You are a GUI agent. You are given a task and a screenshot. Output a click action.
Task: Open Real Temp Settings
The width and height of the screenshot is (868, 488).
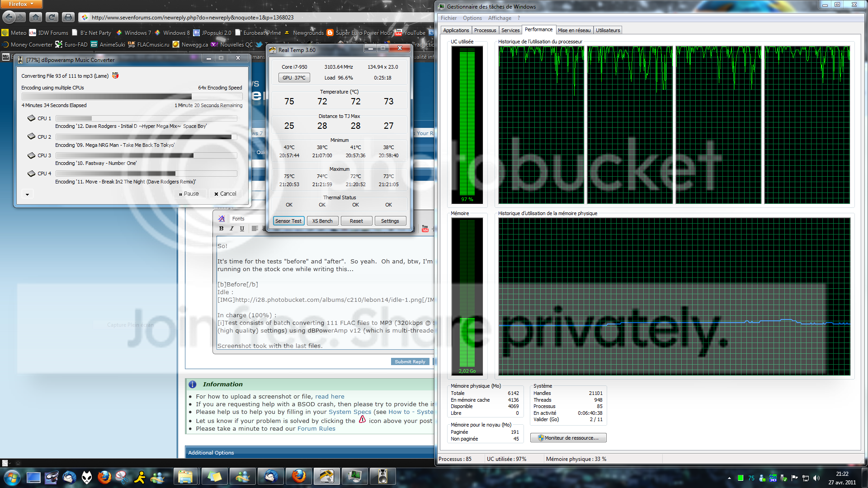point(390,221)
